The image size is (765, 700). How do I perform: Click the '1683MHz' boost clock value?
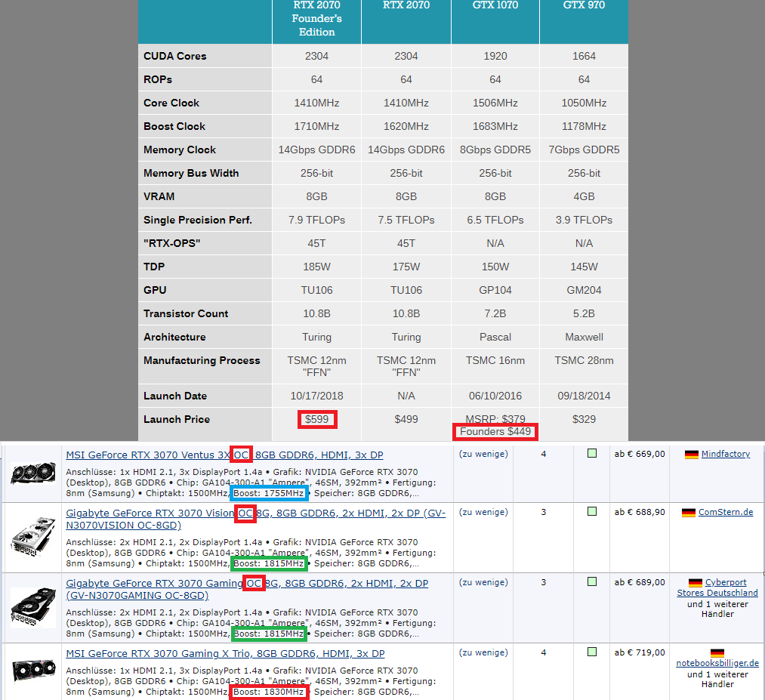pyautogui.click(x=495, y=126)
